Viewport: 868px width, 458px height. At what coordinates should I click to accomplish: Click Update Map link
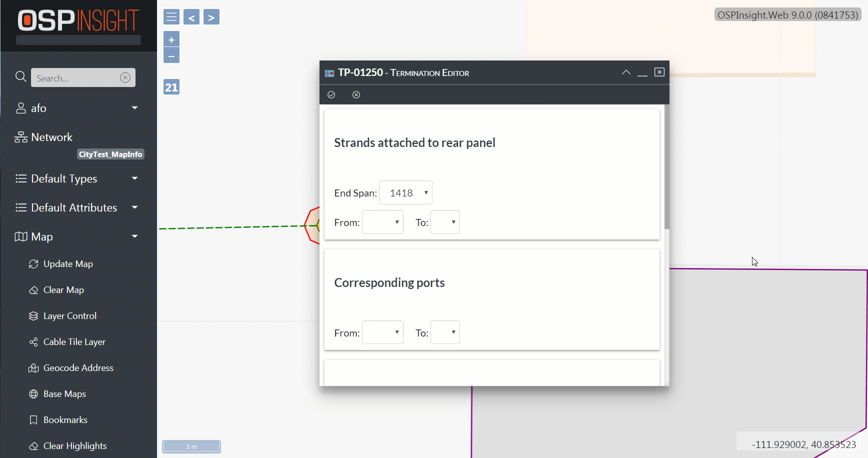pos(68,264)
